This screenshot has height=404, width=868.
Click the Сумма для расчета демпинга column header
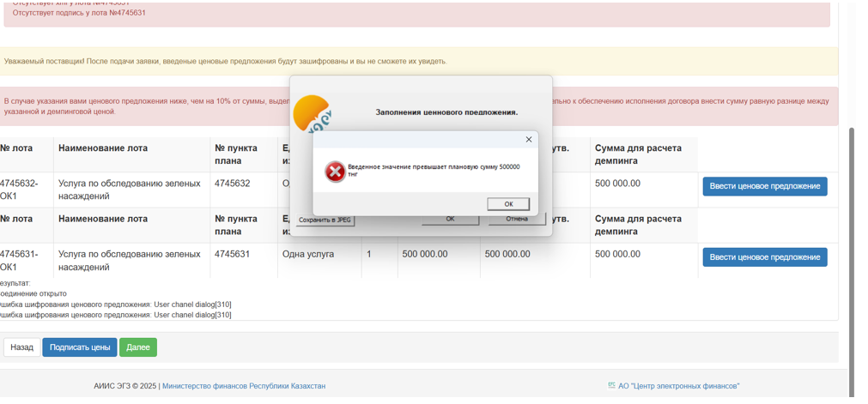tap(638, 154)
